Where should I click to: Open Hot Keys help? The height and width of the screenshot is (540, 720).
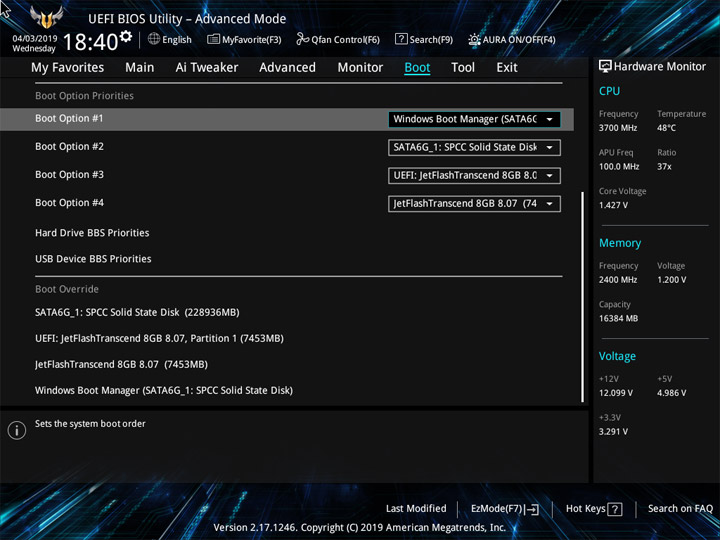coord(594,509)
